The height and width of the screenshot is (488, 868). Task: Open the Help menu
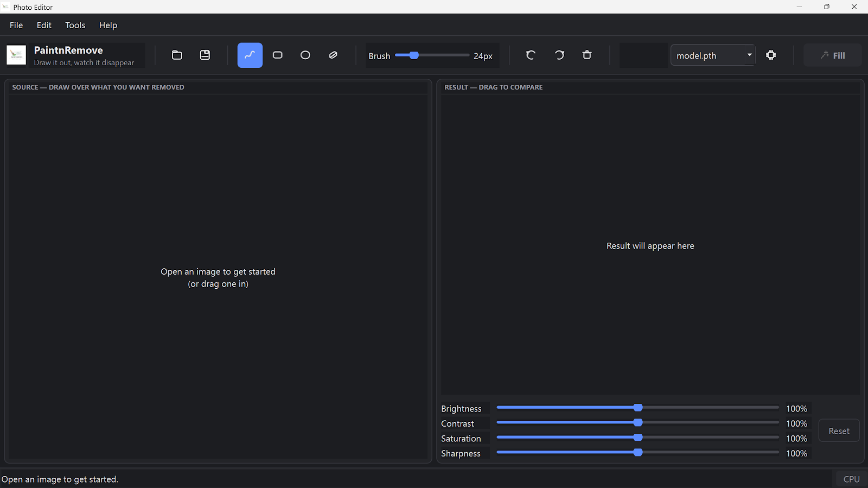(x=108, y=25)
